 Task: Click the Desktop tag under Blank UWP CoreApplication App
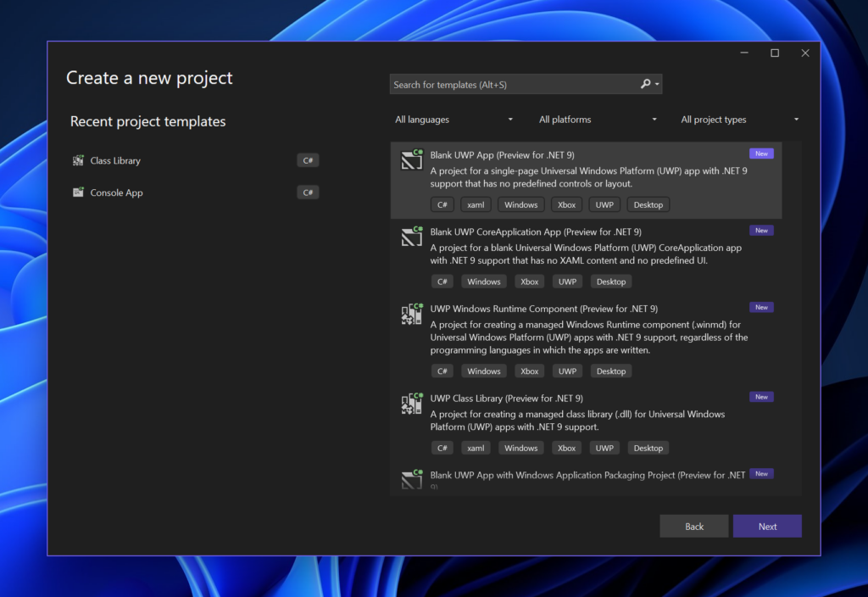point(610,281)
